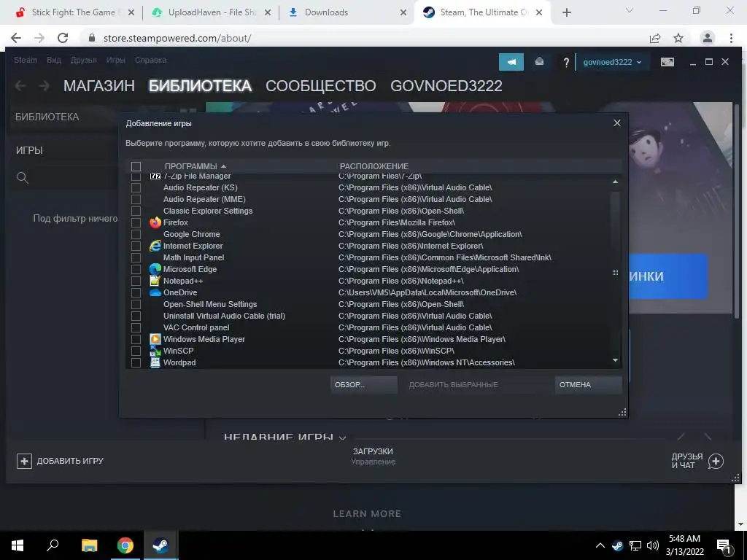Click the Microsoft Edge icon in list
Image resolution: width=747 pixels, height=560 pixels.
pos(155,269)
